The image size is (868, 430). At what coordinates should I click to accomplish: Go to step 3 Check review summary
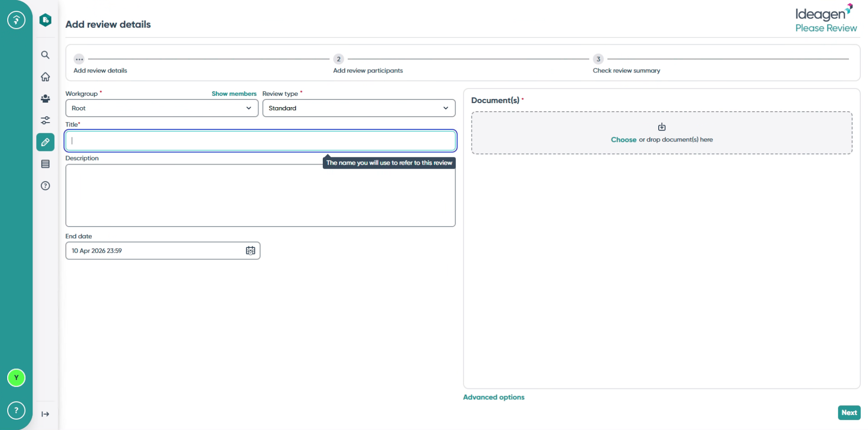pyautogui.click(x=627, y=71)
